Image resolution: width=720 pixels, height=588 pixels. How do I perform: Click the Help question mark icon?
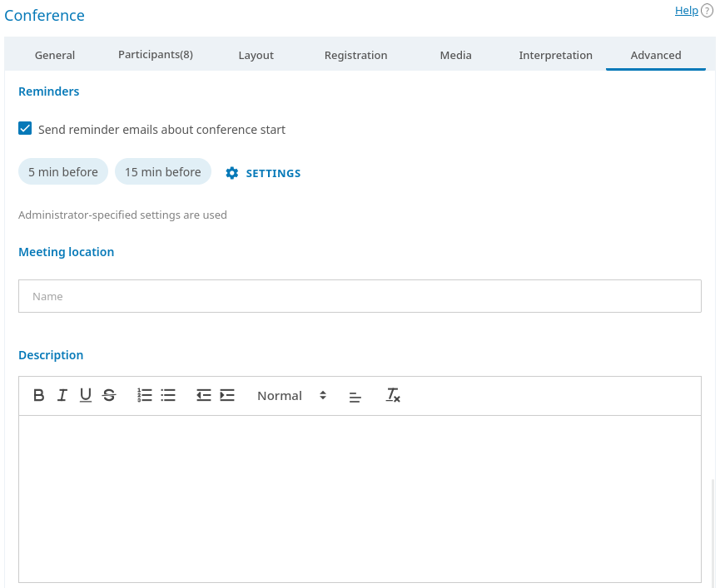point(708,11)
